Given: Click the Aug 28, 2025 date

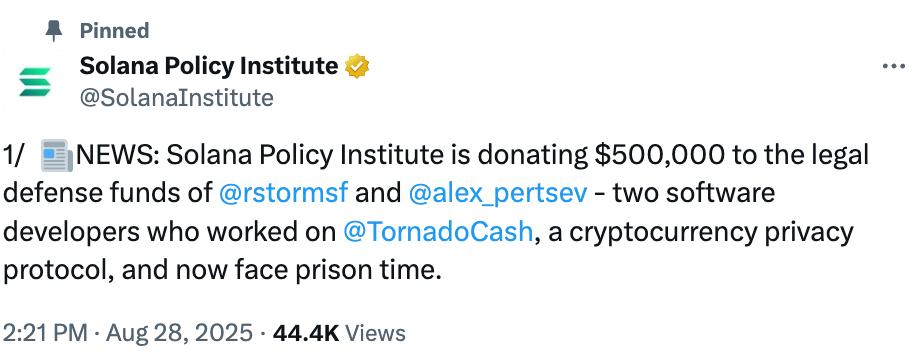Looking at the screenshot, I should coord(179,333).
